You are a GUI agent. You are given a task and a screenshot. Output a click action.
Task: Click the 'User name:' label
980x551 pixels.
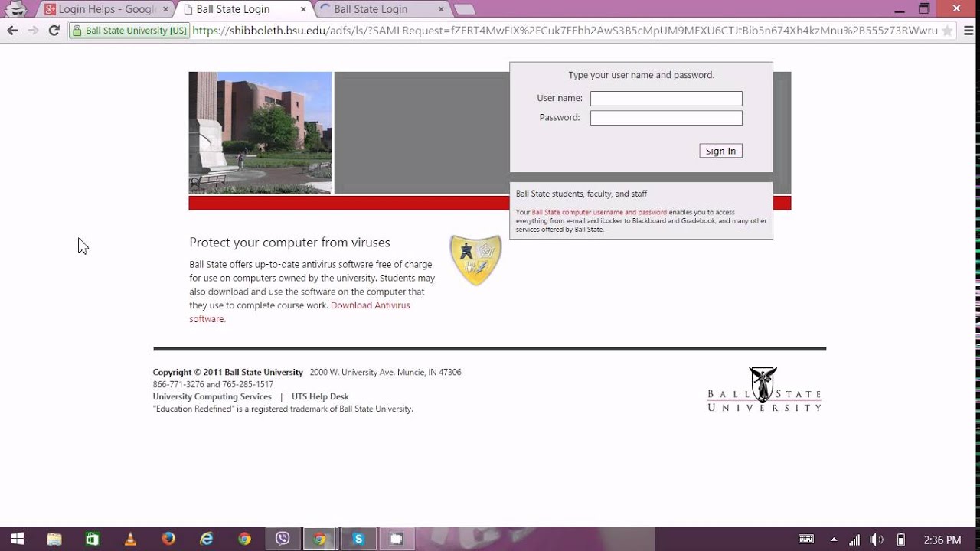point(560,98)
